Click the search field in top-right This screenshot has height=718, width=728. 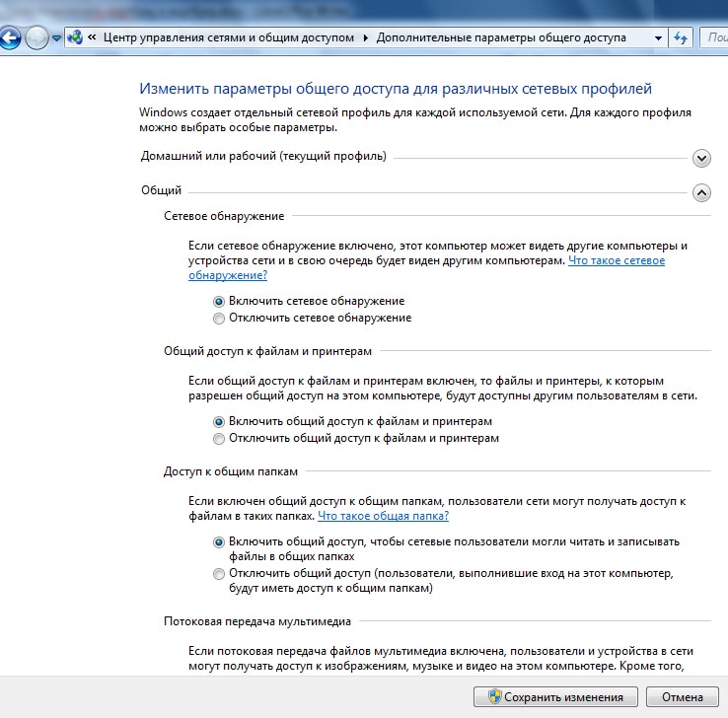[713, 37]
